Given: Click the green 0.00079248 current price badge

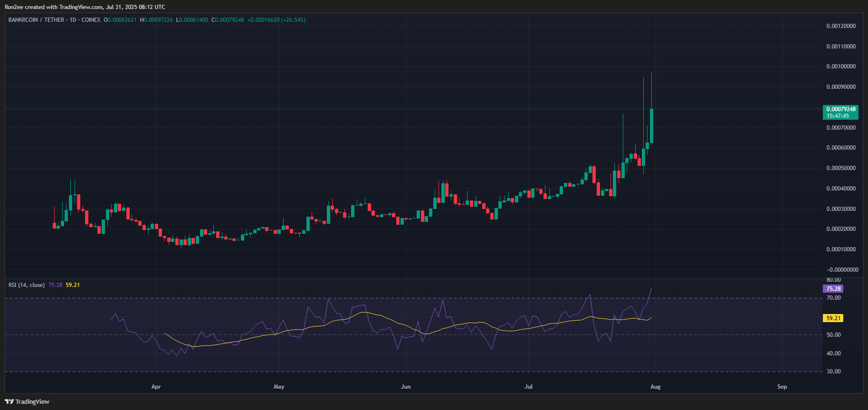Looking at the screenshot, I should point(840,112).
